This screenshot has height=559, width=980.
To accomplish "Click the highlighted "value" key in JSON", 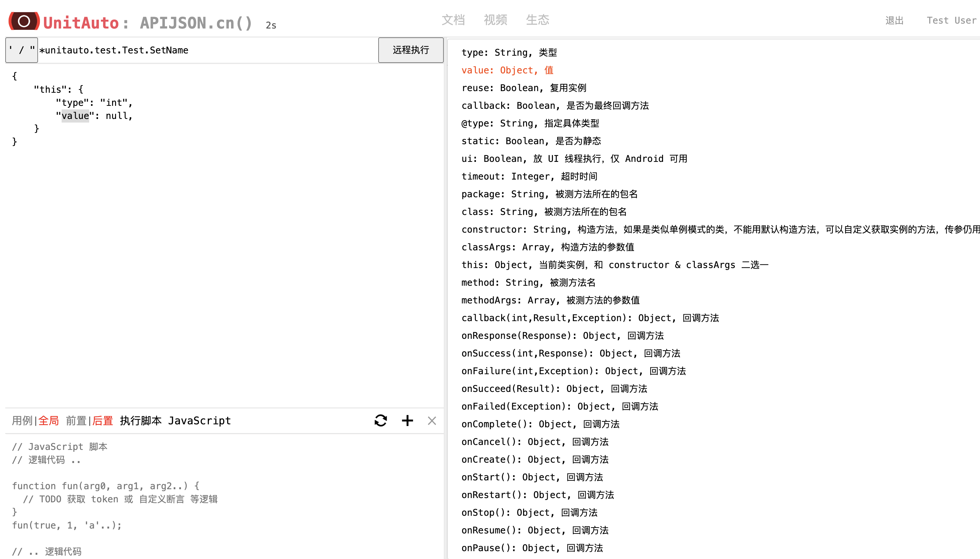I will 75,116.
